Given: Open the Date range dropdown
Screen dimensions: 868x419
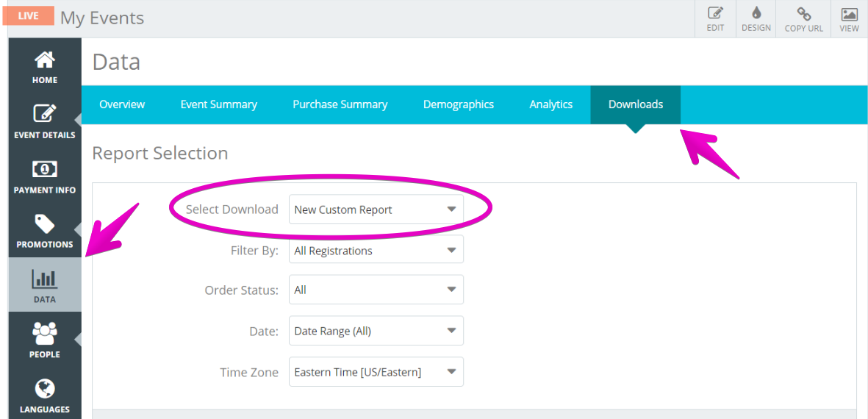Looking at the screenshot, I should click(376, 331).
